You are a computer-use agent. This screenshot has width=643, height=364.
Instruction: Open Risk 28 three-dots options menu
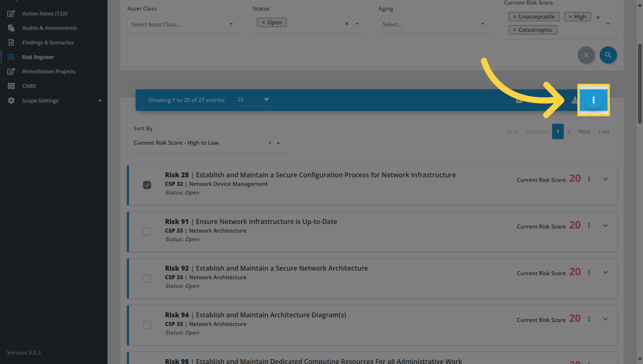click(x=589, y=179)
